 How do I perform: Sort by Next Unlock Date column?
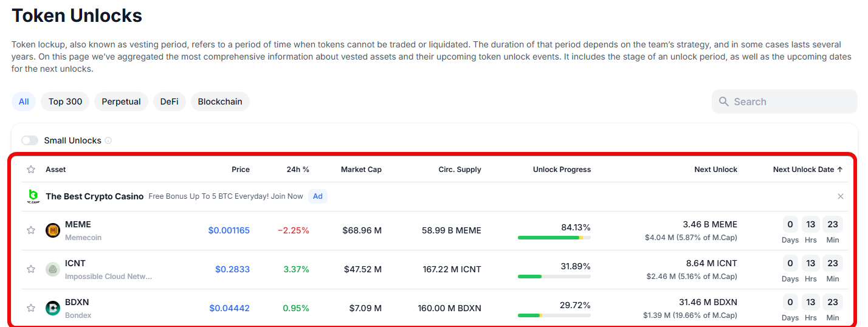(x=807, y=170)
